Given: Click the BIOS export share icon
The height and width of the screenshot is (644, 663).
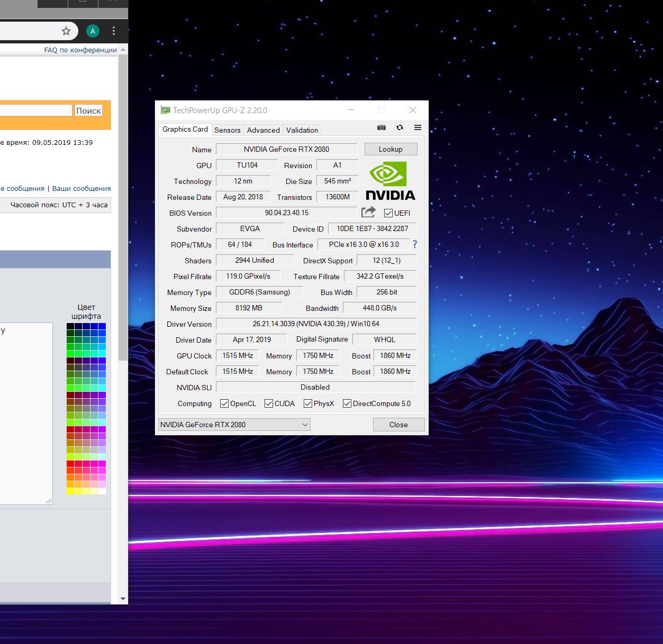Looking at the screenshot, I should click(x=368, y=212).
